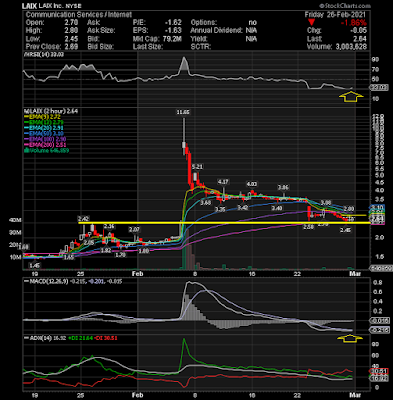Click the green +DI 21.64 value

tap(80, 338)
